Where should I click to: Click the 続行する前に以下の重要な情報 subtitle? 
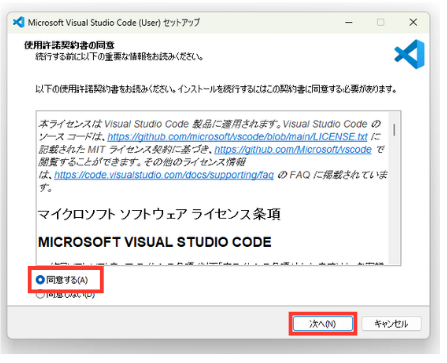click(x=119, y=56)
